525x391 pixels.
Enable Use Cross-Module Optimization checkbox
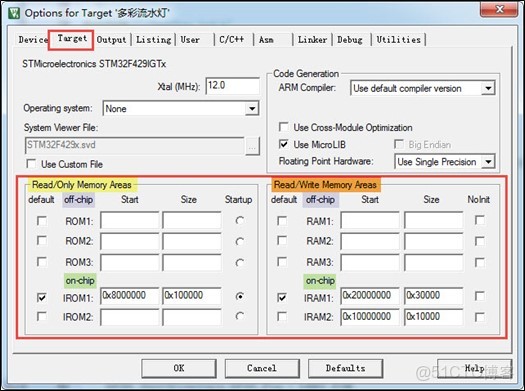[x=283, y=127]
